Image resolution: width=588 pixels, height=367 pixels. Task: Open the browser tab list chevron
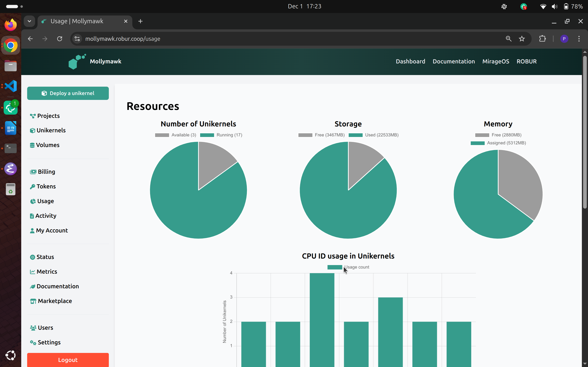(29, 21)
